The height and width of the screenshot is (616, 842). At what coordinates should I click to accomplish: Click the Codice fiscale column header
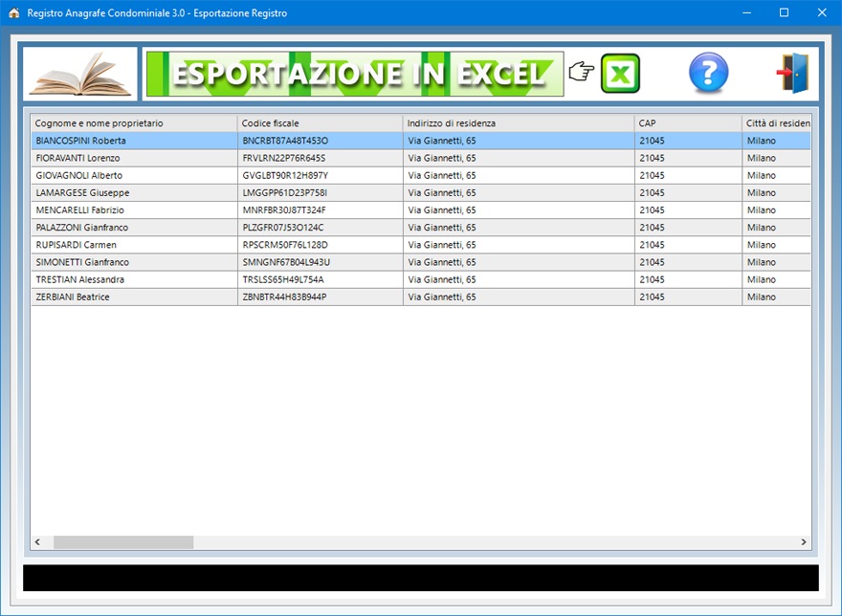tap(320, 123)
